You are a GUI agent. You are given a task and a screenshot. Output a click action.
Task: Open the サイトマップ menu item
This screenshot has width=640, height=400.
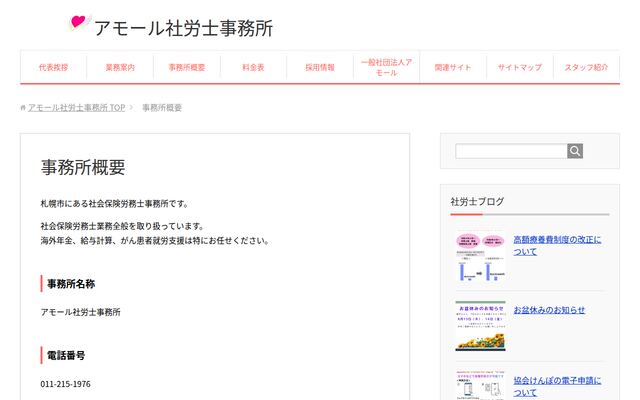tap(520, 67)
